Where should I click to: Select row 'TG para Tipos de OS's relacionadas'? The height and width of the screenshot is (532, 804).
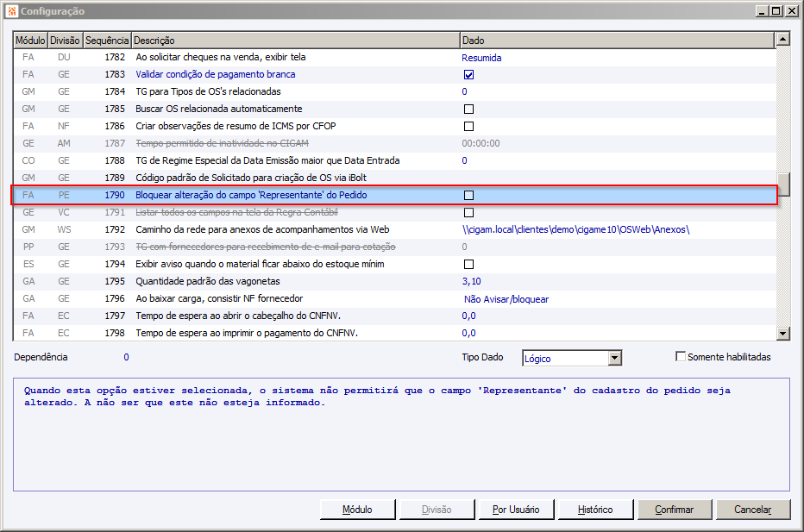click(x=394, y=91)
